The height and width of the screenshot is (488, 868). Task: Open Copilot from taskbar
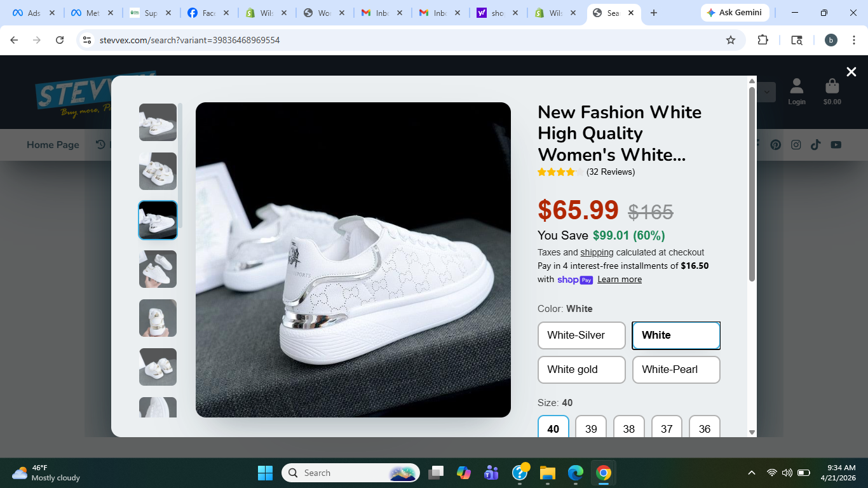463,473
